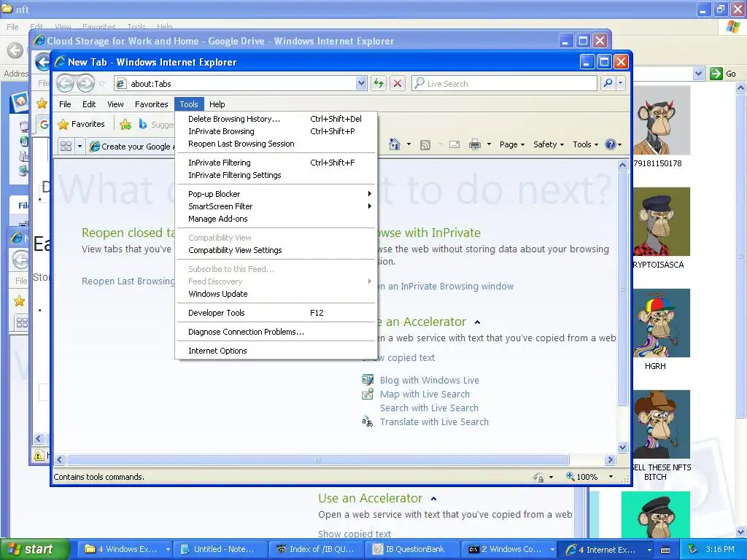This screenshot has height=560, width=747.
Task: Expand the 4 Internet Explorer taskbar group
Action: (x=649, y=550)
